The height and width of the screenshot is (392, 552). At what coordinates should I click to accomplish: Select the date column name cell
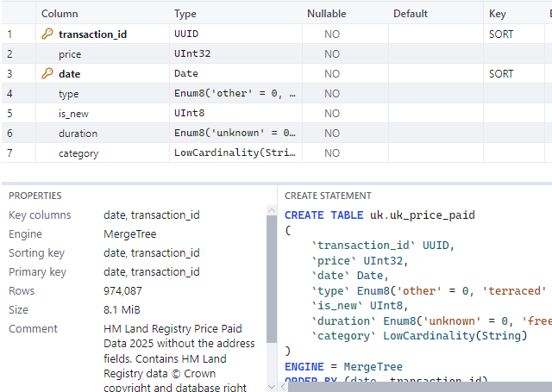(x=69, y=74)
